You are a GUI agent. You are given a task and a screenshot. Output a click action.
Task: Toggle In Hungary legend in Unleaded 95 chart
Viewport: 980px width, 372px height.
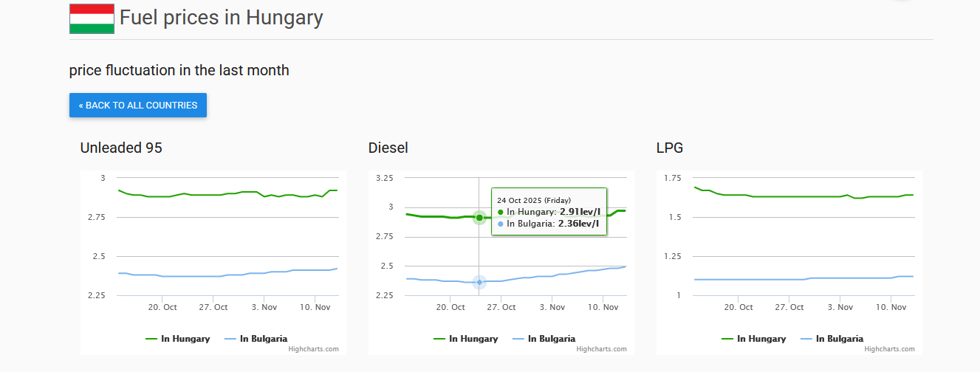(178, 339)
